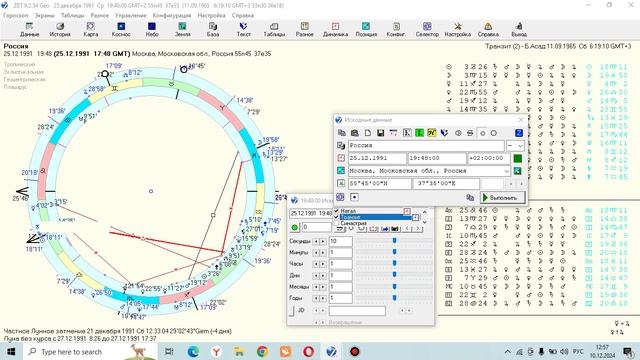This screenshot has height=360, width=640.
Task: Click the taskbar search box
Action: (x=90, y=351)
